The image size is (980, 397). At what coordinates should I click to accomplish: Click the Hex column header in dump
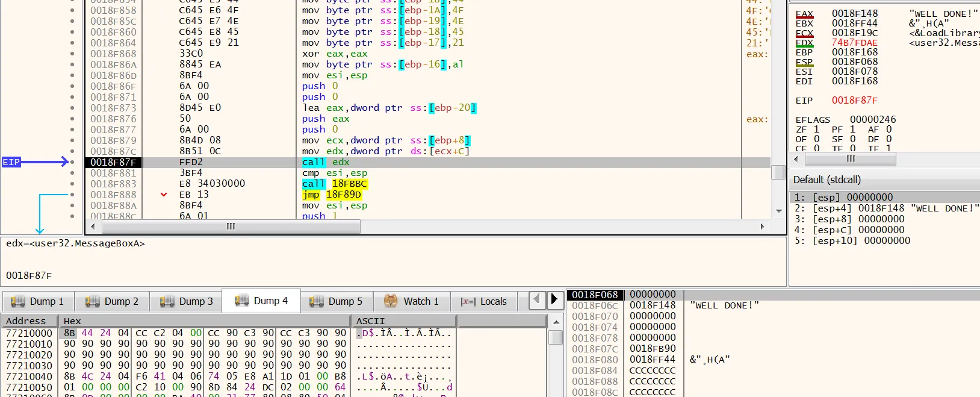(72, 321)
